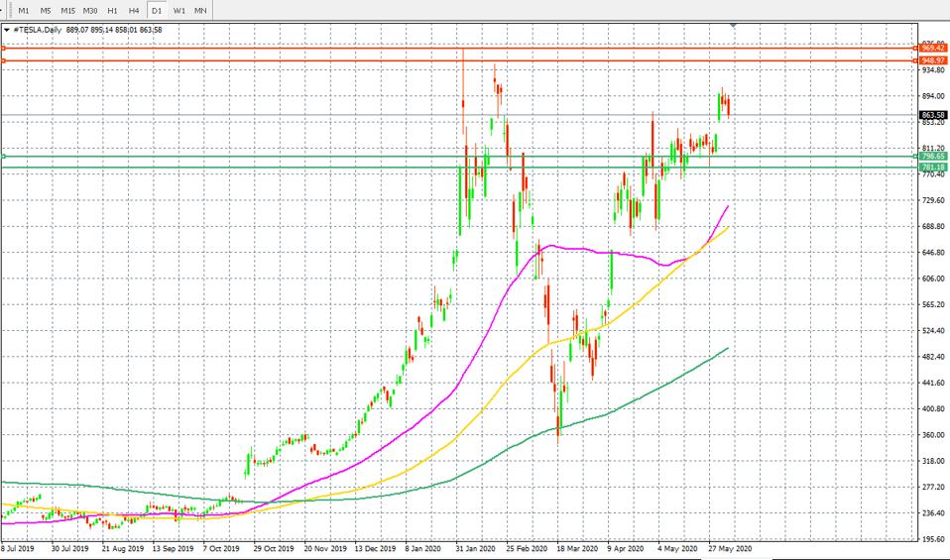Grab left handle of top orange line

tap(4, 48)
